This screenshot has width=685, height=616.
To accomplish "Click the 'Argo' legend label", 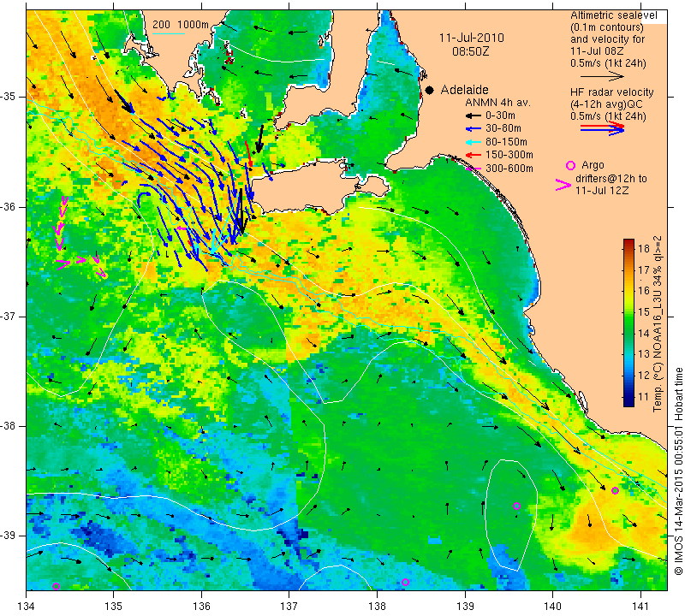I will tap(593, 165).
